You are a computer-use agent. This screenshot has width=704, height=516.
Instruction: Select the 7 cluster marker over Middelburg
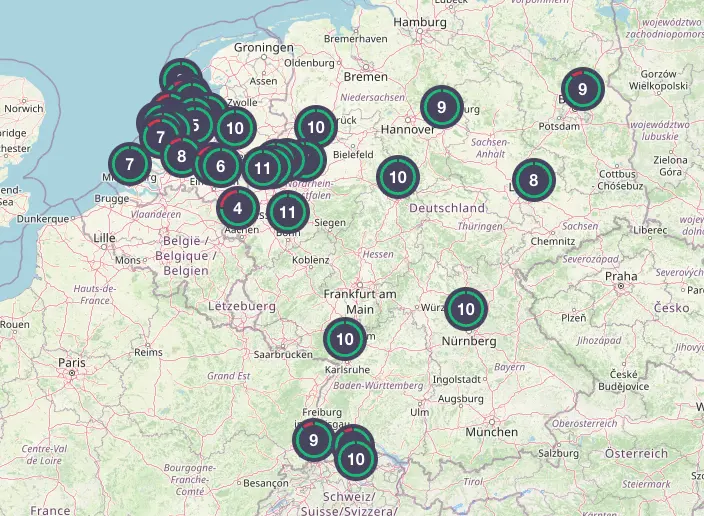click(129, 163)
